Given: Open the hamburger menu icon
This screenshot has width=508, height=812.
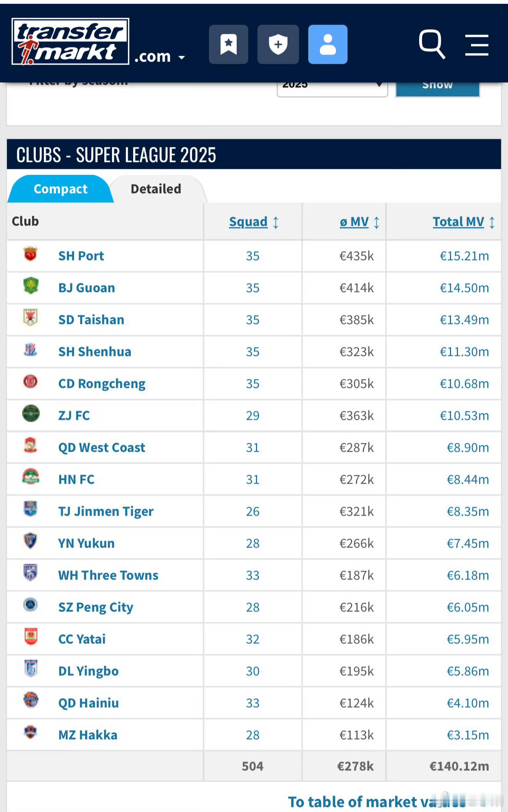Looking at the screenshot, I should (x=476, y=45).
